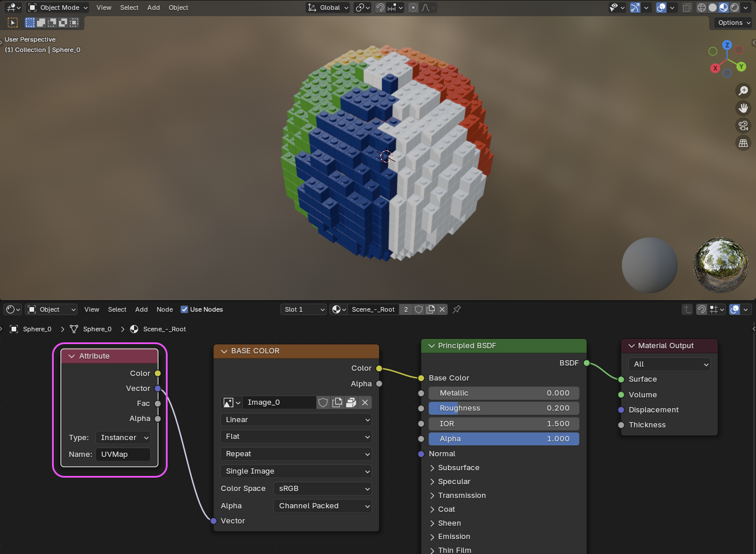Adjust the Metallic slider
This screenshot has height=554, width=756.
click(x=504, y=393)
